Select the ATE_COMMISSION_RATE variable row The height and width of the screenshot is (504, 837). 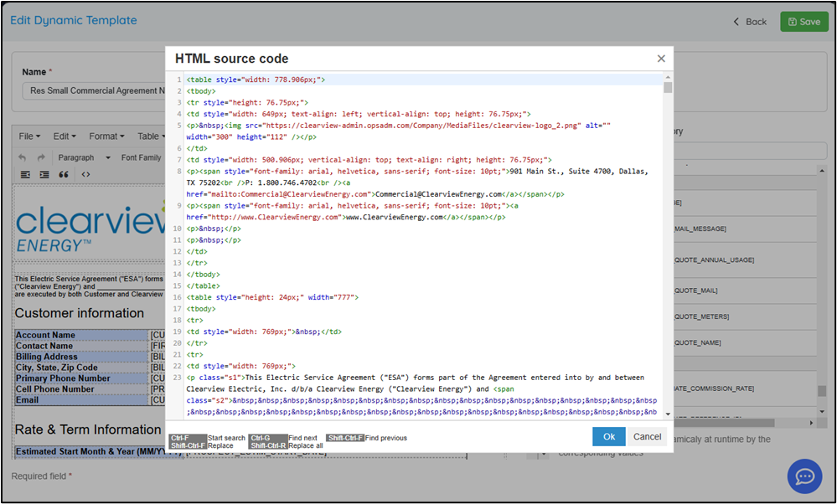745,388
